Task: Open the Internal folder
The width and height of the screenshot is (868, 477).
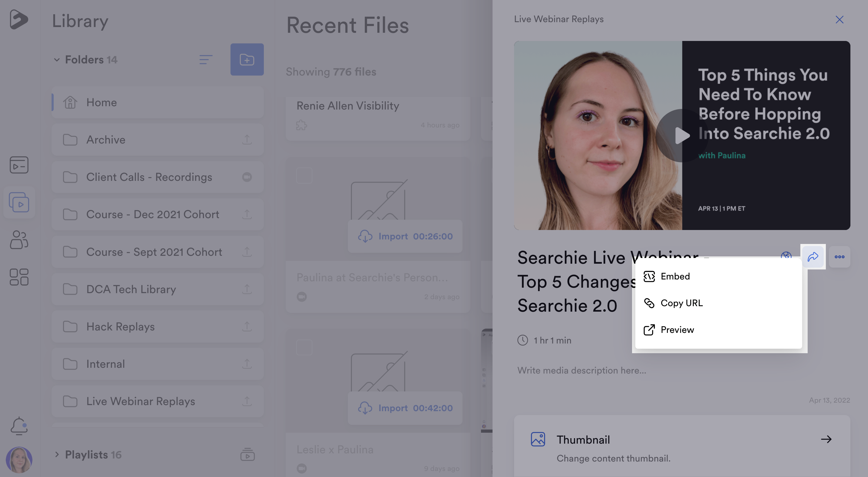Action: pos(158,364)
